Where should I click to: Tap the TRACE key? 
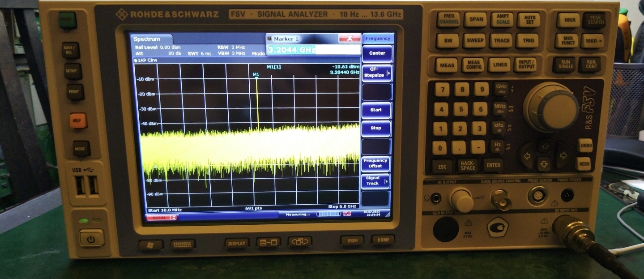(x=501, y=40)
